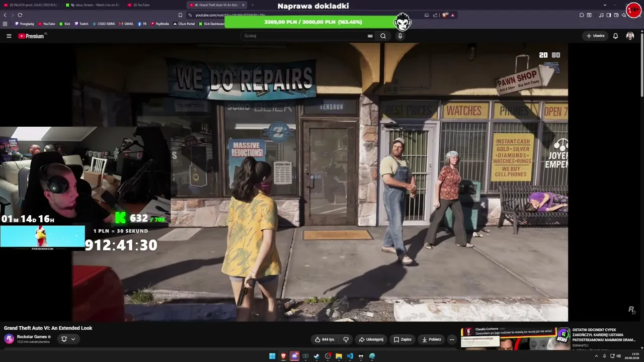Start voice search with the microphone
The width and height of the screenshot is (644, 362).
pyautogui.click(x=400, y=36)
